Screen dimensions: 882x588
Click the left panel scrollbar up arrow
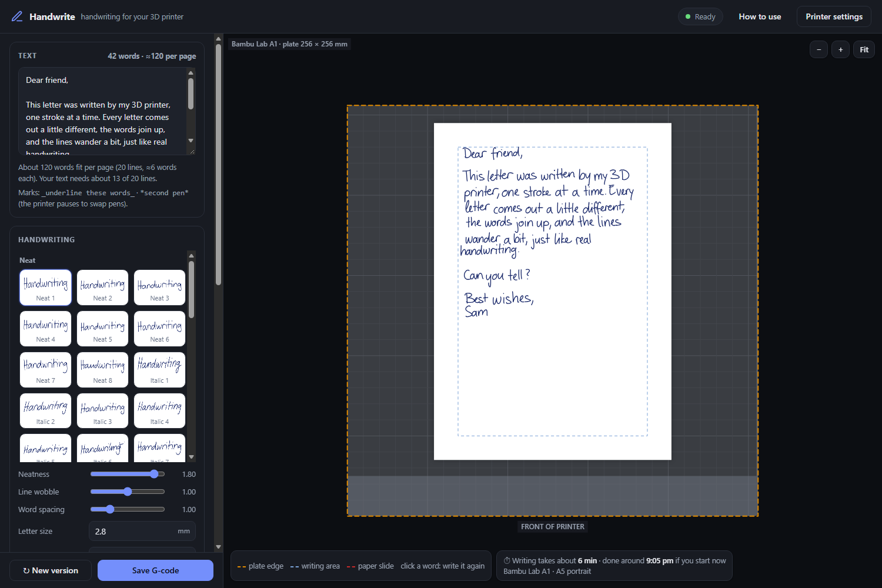[218, 39]
